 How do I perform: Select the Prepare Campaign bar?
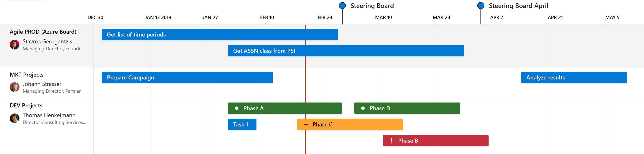click(x=187, y=78)
